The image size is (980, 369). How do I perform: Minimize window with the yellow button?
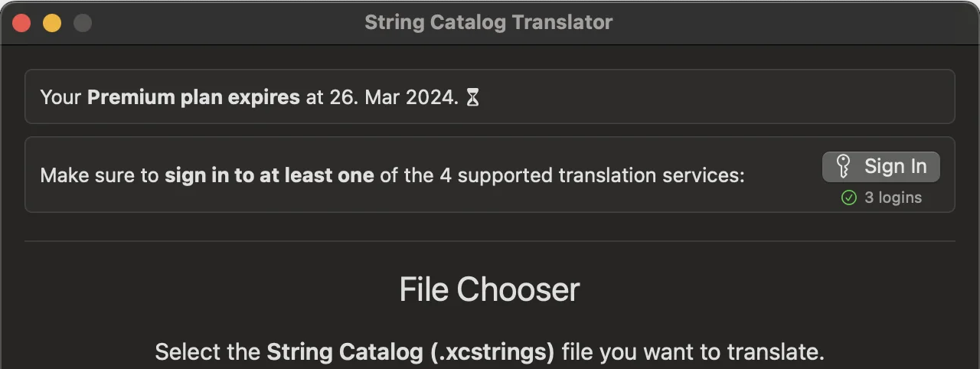pos(52,23)
